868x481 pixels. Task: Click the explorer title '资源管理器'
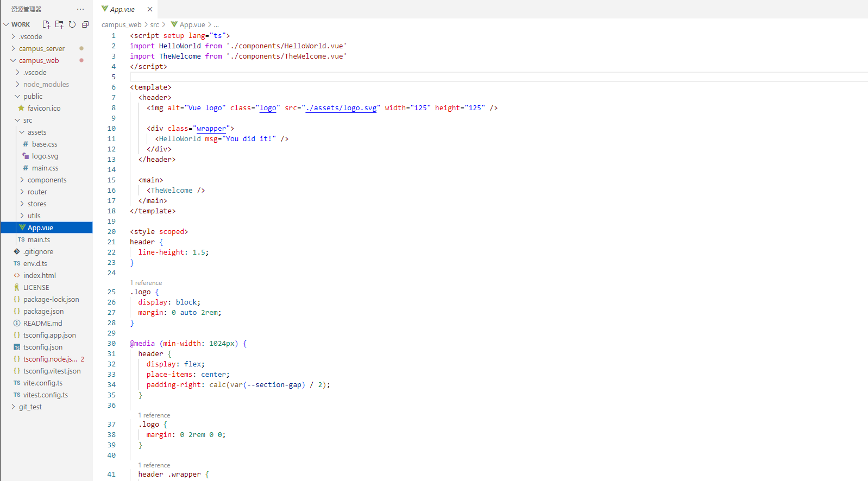point(26,9)
